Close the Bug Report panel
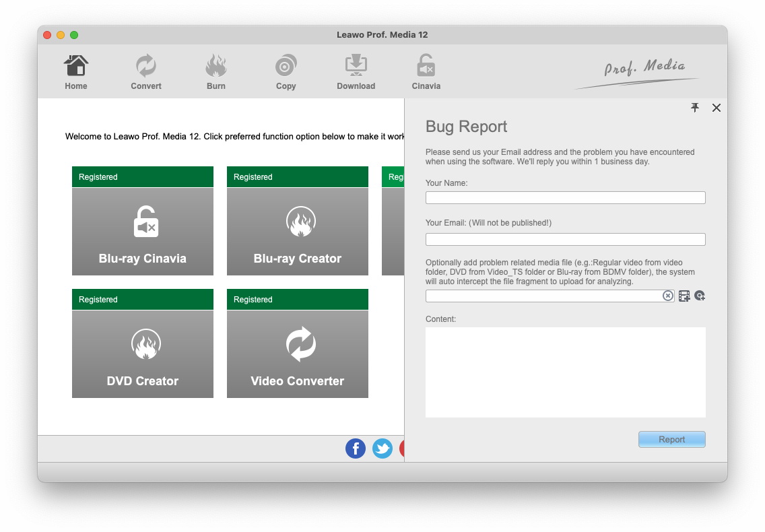Screen dimensions: 765x532 (717, 108)
